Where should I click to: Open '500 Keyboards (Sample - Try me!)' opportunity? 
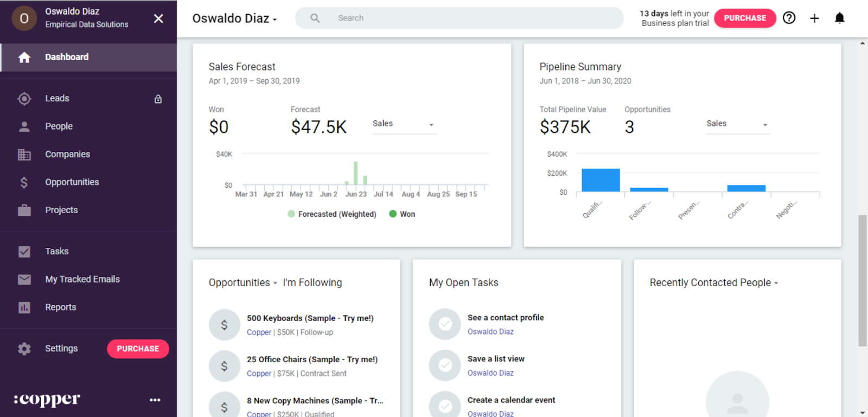click(310, 318)
